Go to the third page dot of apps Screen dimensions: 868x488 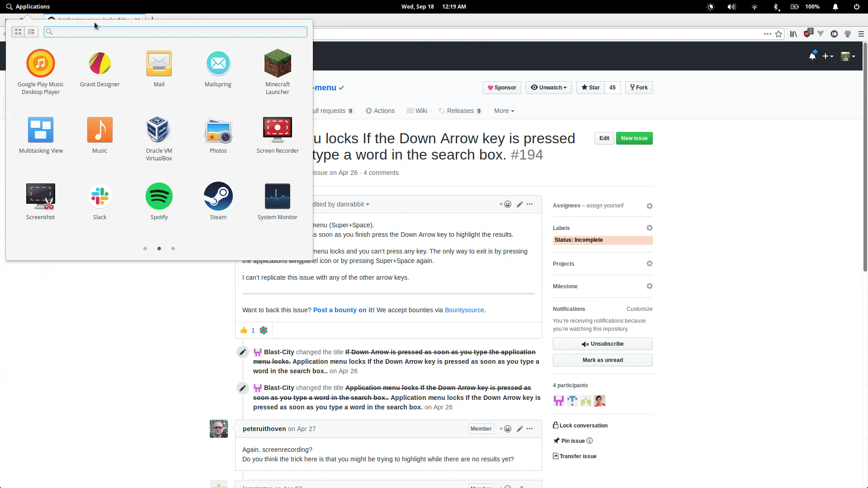173,249
